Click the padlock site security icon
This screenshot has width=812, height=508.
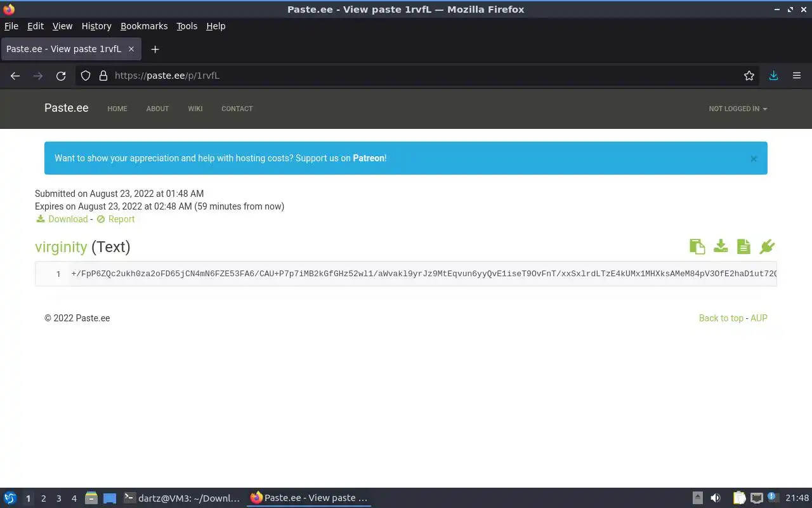[x=103, y=76]
